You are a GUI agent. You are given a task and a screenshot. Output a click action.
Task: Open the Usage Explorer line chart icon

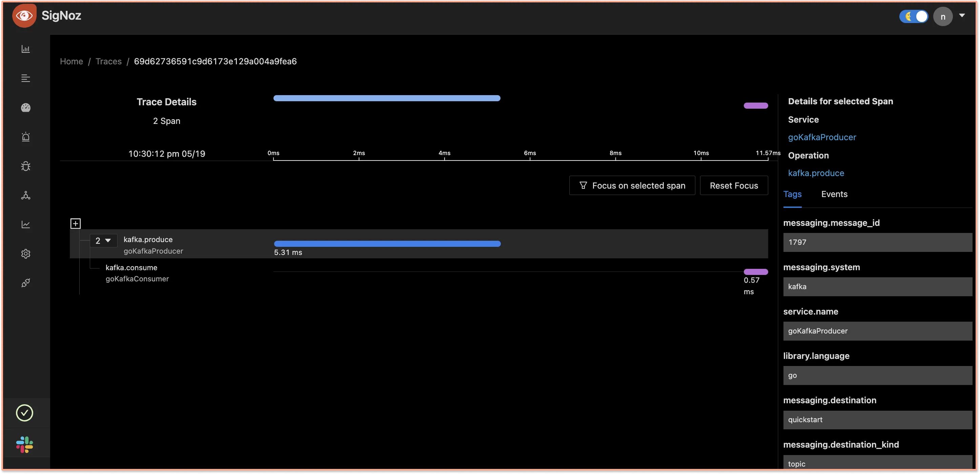tap(25, 225)
